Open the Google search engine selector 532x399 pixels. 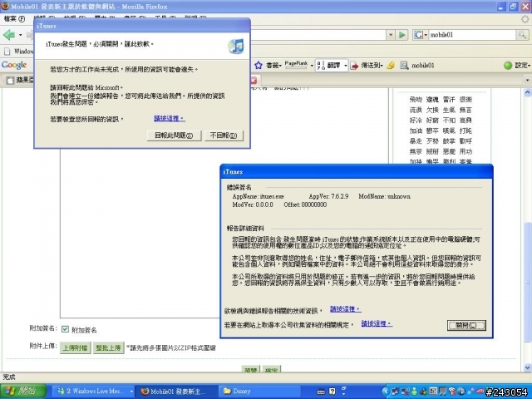(421, 35)
